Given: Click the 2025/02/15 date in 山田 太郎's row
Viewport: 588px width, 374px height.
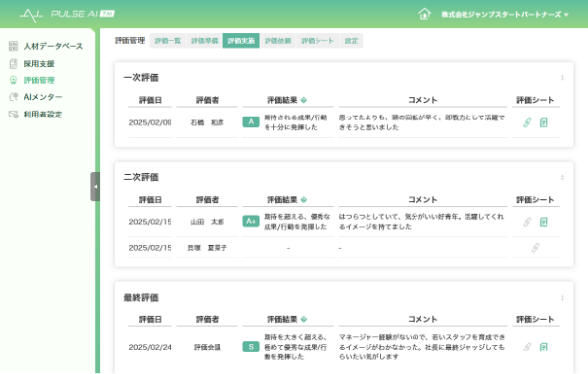Looking at the screenshot, I should coord(150,222).
